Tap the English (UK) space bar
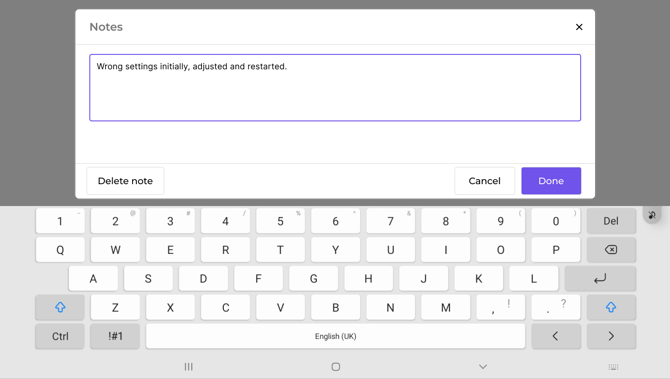The width and height of the screenshot is (670, 379). pyautogui.click(x=335, y=336)
